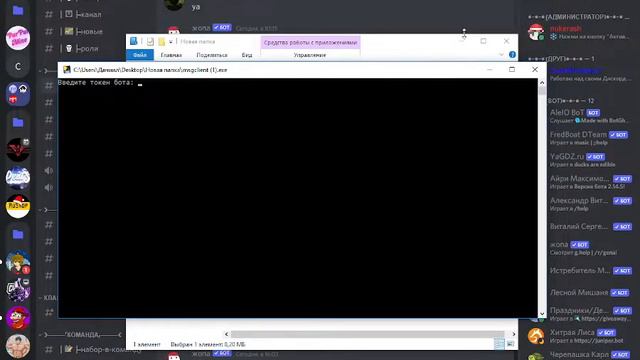Switch Explorer to large icons view in status bar

tap(511, 344)
